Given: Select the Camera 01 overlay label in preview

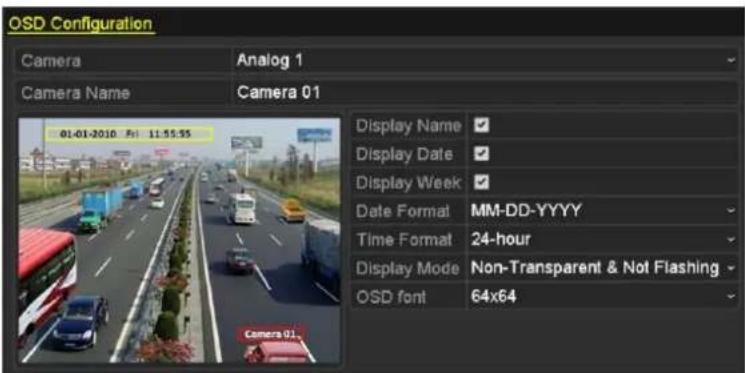Looking at the screenshot, I should [x=271, y=335].
